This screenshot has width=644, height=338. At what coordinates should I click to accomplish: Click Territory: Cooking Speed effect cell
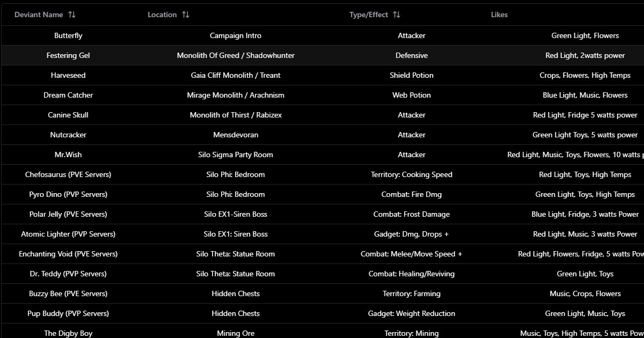412,175
